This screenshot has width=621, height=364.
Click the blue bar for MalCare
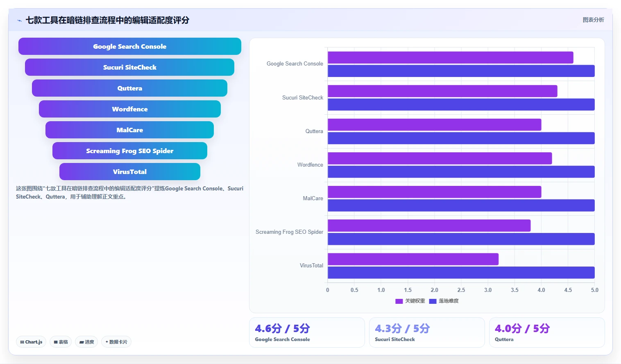click(461, 205)
